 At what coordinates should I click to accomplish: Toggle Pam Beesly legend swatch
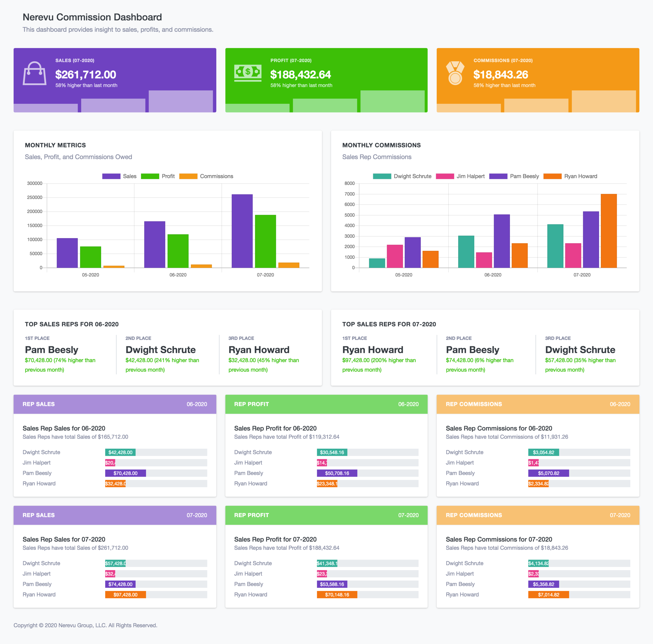pos(498,176)
